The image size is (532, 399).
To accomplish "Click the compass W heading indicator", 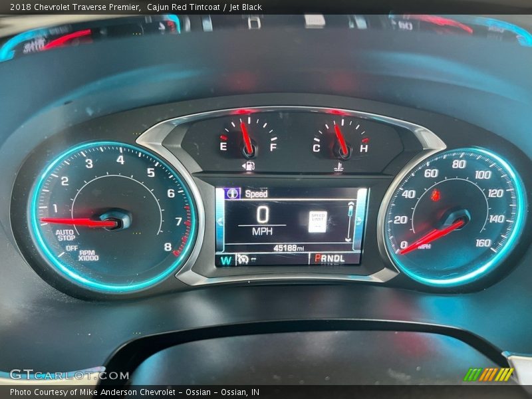I will 226,260.
